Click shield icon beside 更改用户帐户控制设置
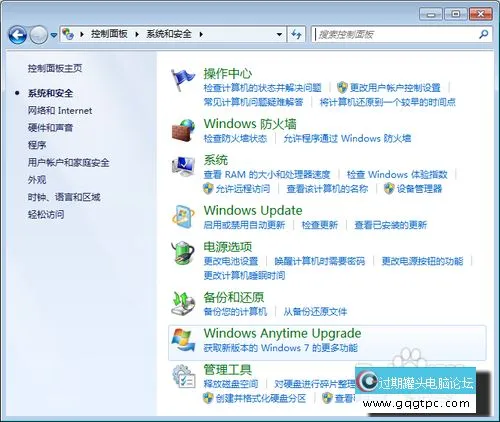500x422 pixels. point(342,88)
